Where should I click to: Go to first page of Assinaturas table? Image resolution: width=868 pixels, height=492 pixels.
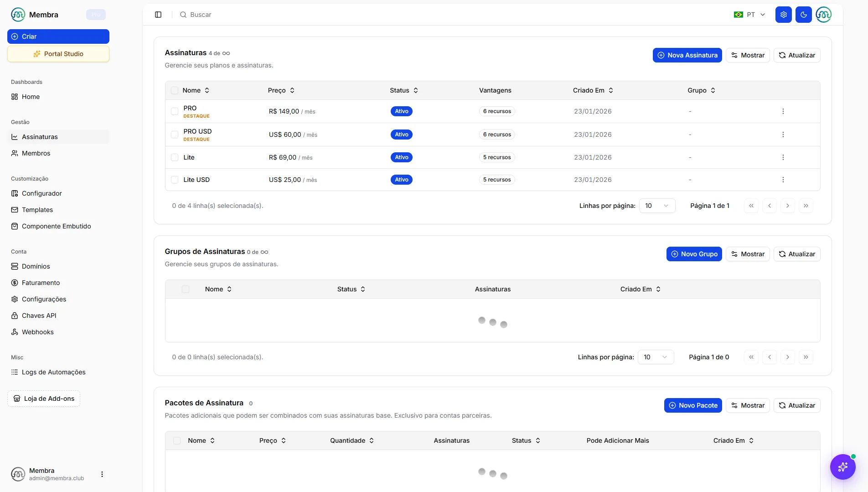(x=751, y=206)
